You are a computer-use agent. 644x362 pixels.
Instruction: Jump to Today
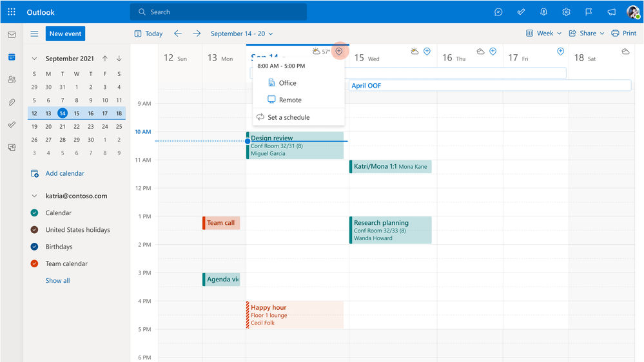[149, 33]
